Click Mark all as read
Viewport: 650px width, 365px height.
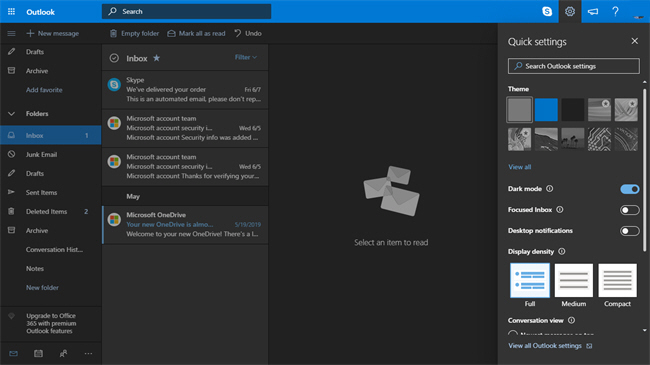pos(196,33)
